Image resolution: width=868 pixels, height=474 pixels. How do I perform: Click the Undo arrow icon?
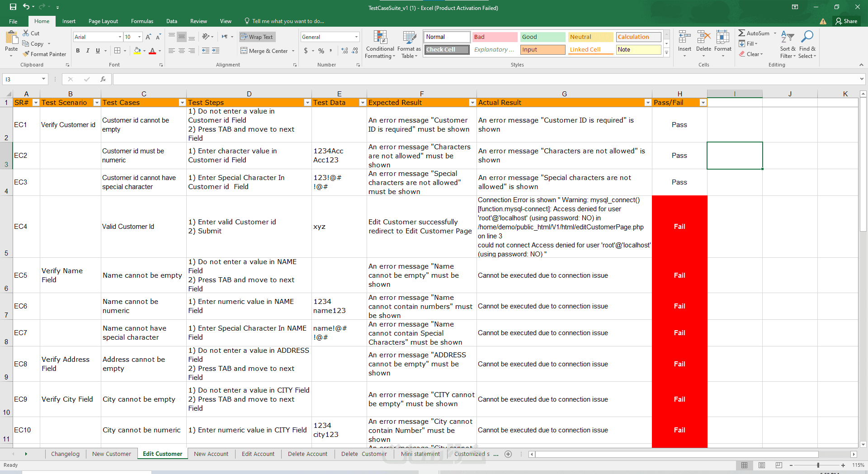pos(26,7)
